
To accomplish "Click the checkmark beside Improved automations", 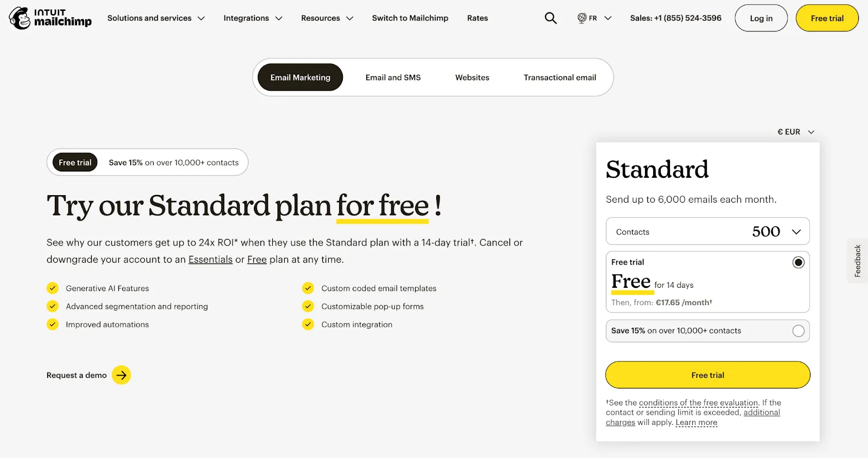I will [53, 324].
